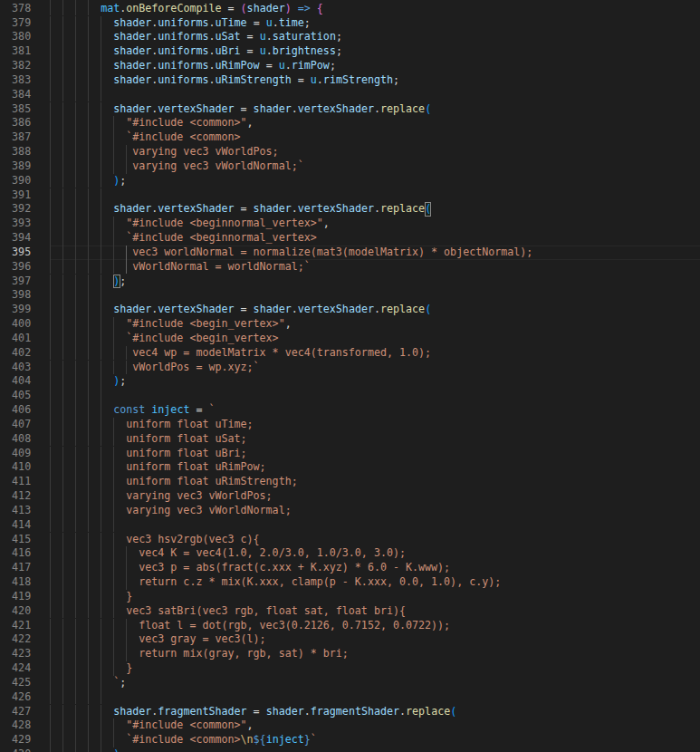
Task: Click the highlighted closing parenthesis on line 397
Action: click(x=116, y=281)
